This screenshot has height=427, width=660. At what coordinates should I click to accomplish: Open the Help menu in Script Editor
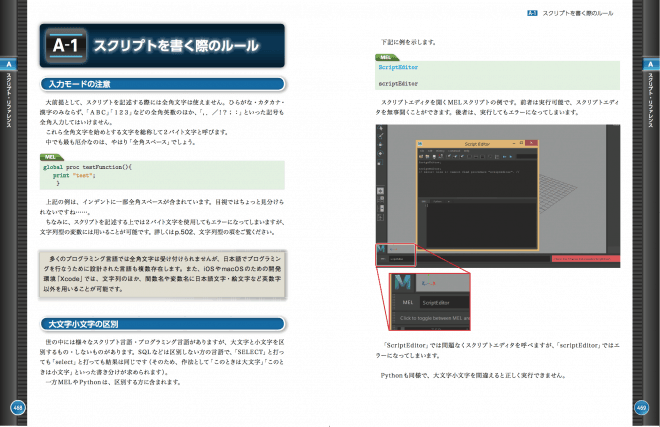[466, 150]
